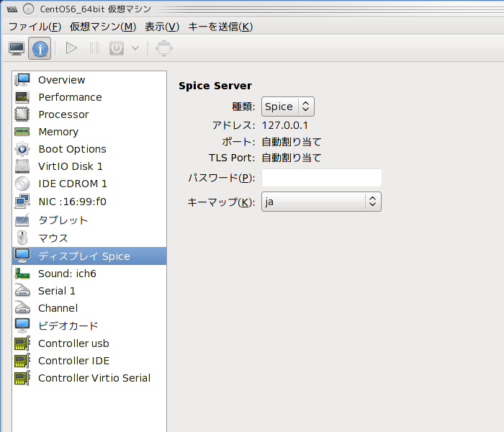Select the Performance item icon
Image resolution: width=504 pixels, height=432 pixels.
pyautogui.click(x=22, y=97)
